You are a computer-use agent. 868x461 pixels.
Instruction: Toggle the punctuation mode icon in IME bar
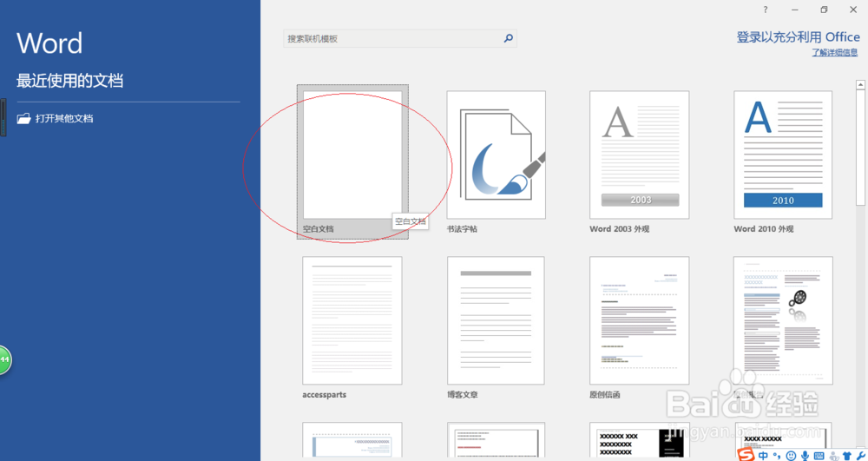[777, 456]
